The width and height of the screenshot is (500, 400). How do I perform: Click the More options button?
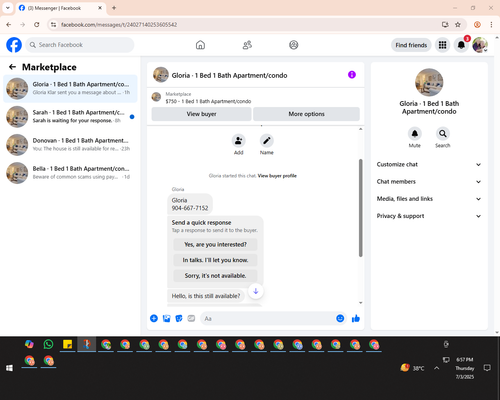[306, 114]
